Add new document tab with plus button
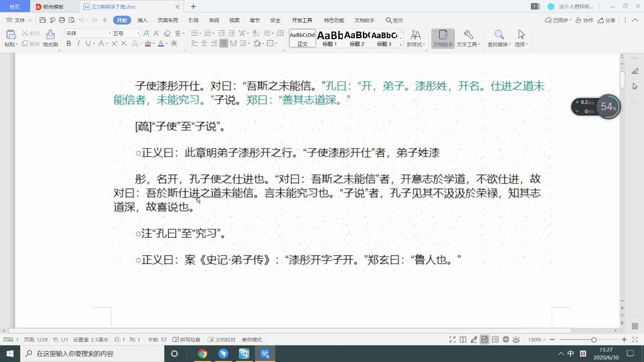644x362 pixels. click(x=193, y=7)
